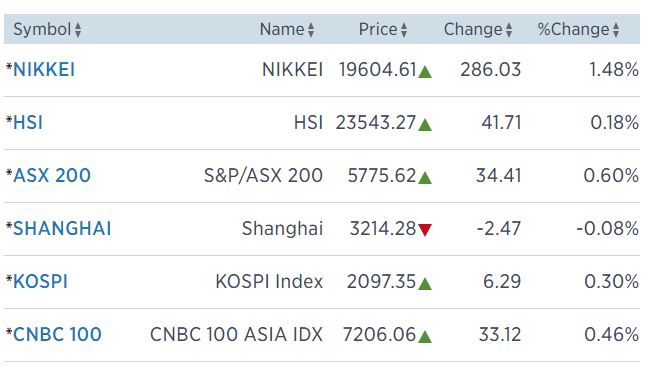Click the green up arrow for KOSPI
The width and height of the screenshot is (653, 374).
click(x=425, y=284)
